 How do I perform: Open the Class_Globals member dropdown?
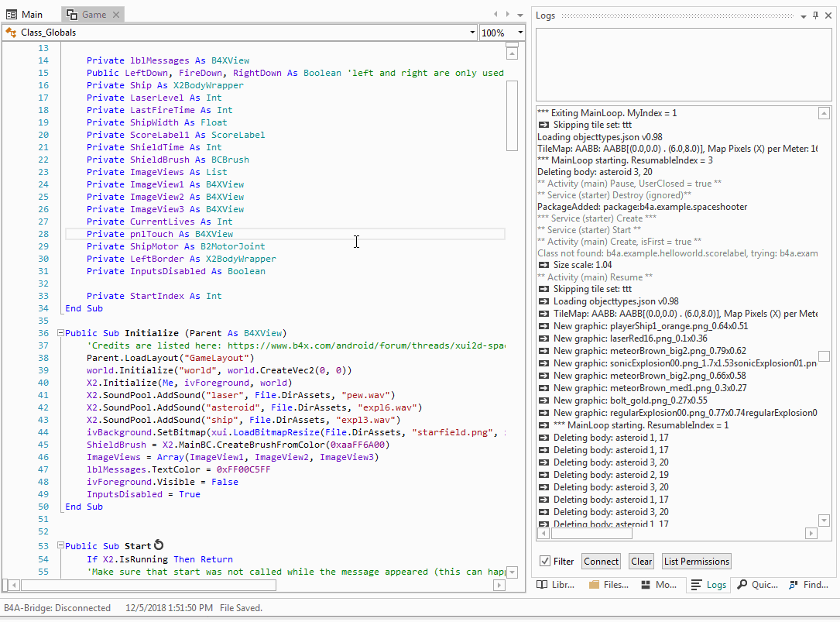472,33
